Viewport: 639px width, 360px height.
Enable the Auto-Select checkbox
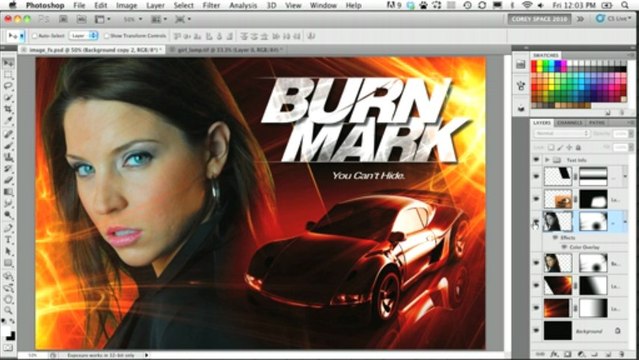(35, 36)
